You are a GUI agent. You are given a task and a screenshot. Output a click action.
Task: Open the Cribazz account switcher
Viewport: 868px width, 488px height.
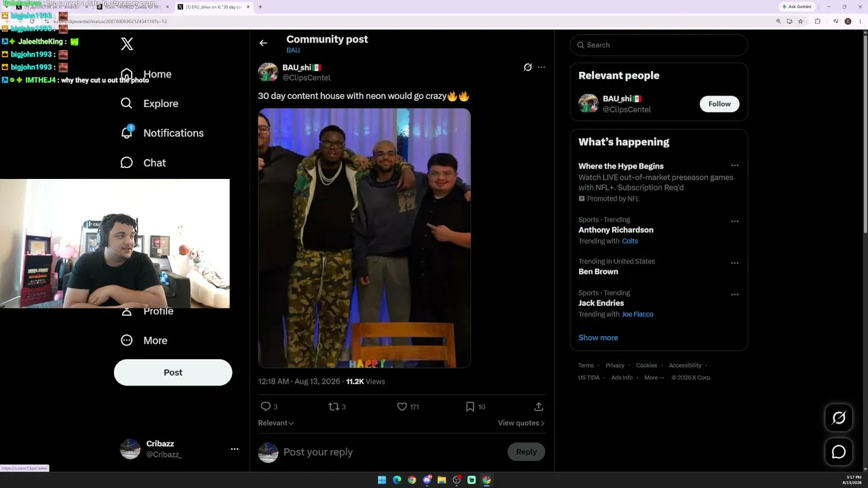179,449
